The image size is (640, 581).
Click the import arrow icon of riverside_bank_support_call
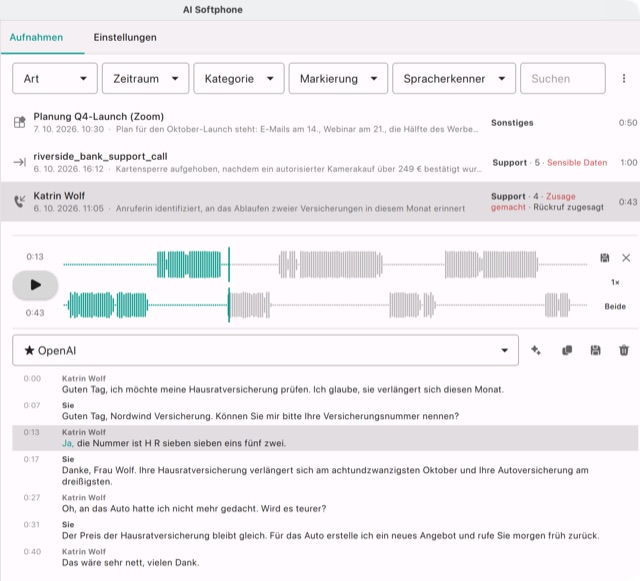tap(20, 162)
